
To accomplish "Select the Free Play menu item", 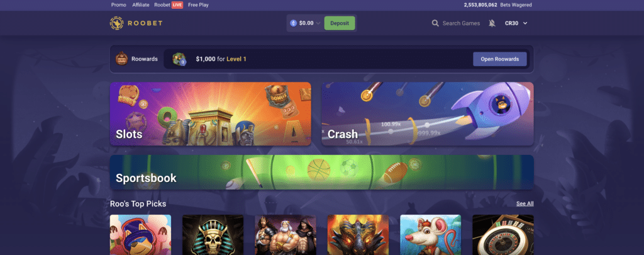I will tap(198, 5).
